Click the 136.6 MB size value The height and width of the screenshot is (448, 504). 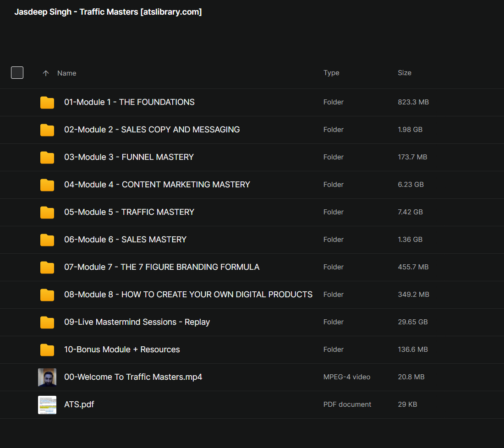tap(413, 350)
